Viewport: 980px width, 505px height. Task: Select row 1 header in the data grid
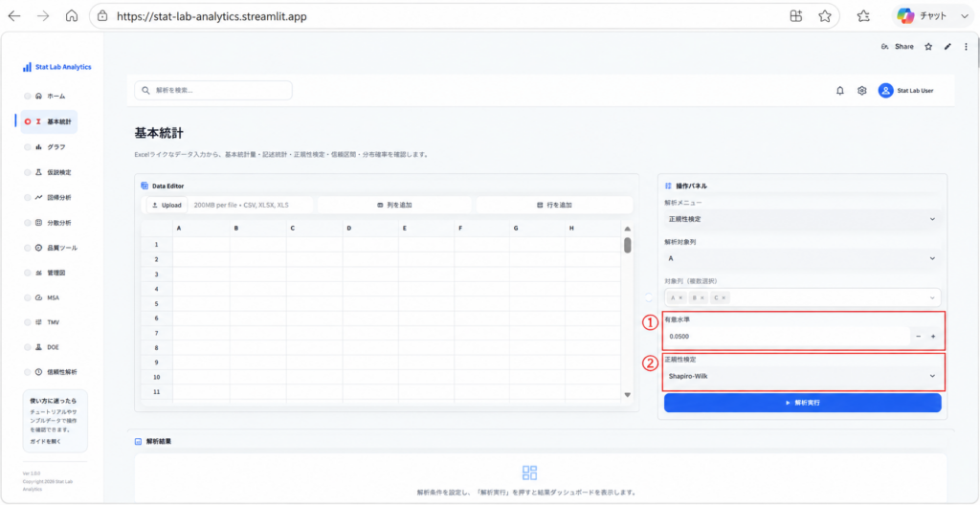point(157,245)
